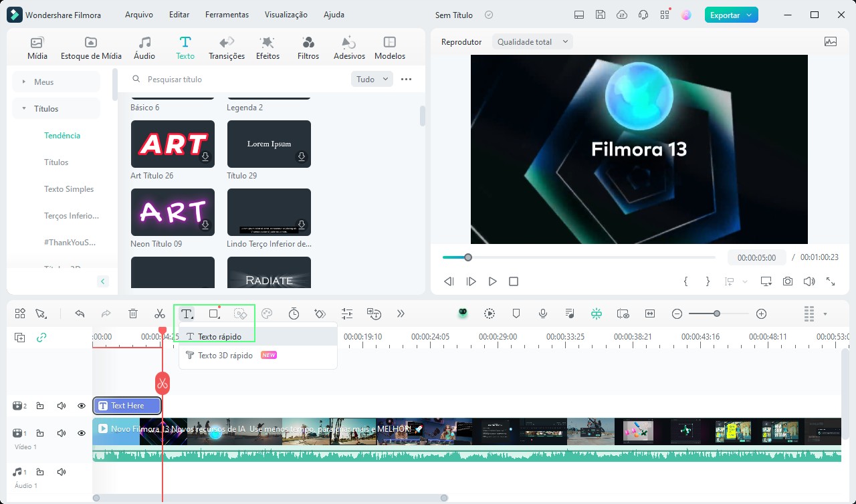Viewport: 856px width, 504px height.
Task: Lock the Áudio 1 track
Action: click(40, 472)
